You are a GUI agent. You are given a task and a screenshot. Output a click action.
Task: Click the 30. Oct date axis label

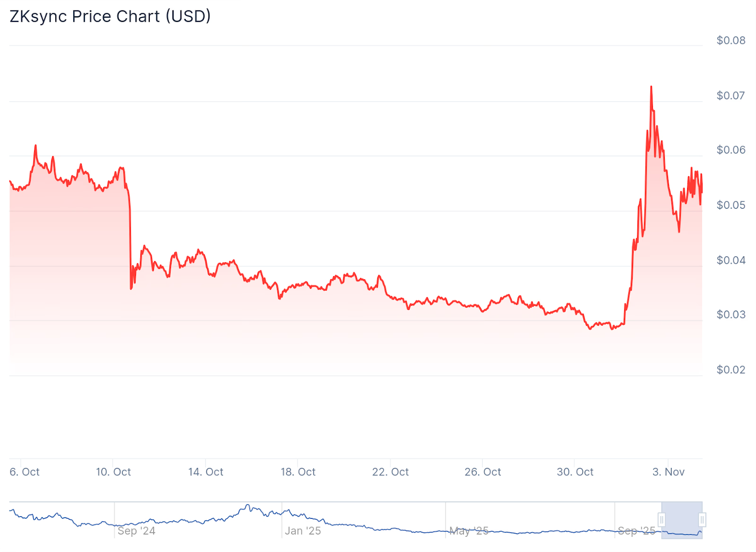[x=575, y=472]
